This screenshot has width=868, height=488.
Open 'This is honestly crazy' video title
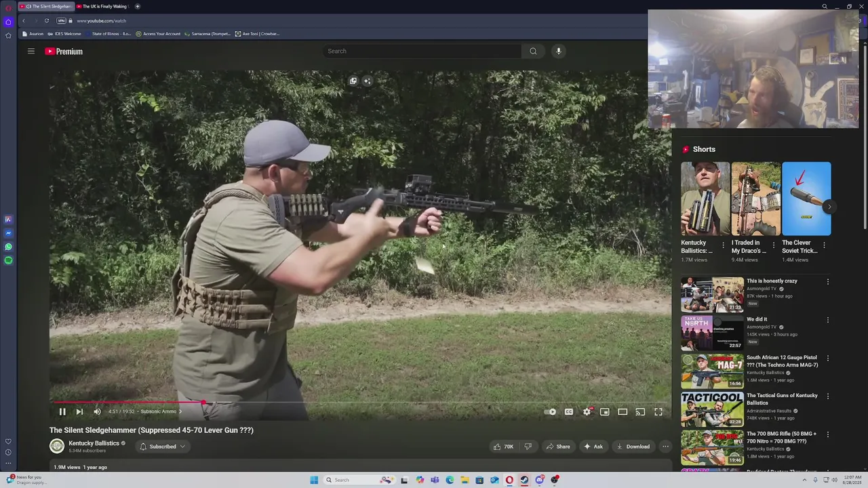click(x=772, y=281)
